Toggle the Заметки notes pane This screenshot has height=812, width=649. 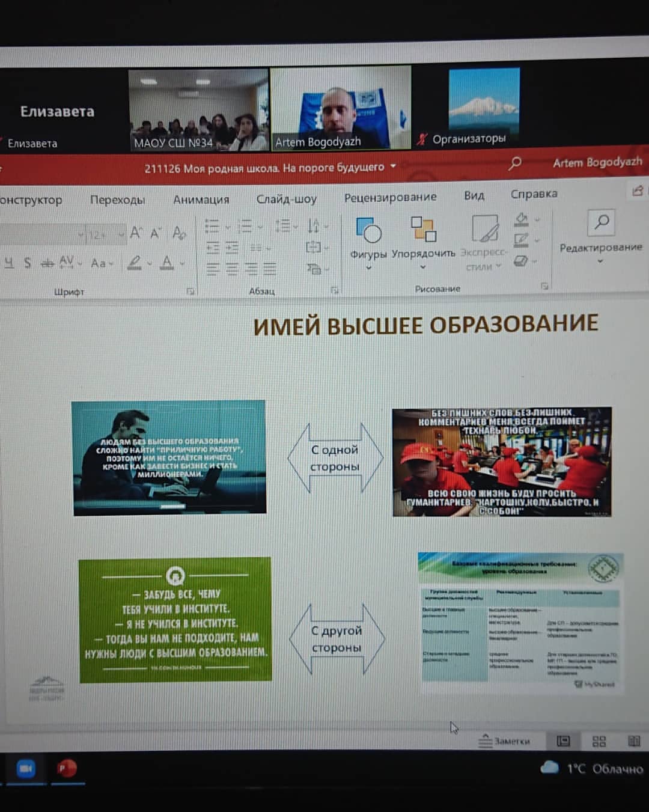pyautogui.click(x=504, y=741)
